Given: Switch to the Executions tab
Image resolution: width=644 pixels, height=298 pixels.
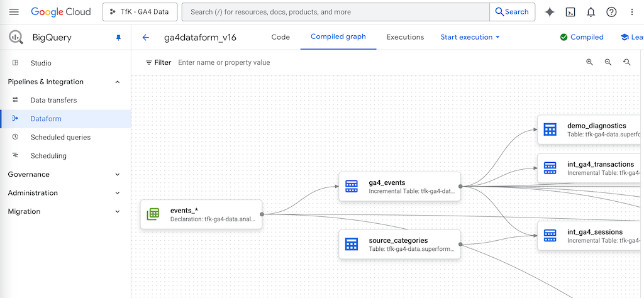Looking at the screenshot, I should tap(405, 37).
